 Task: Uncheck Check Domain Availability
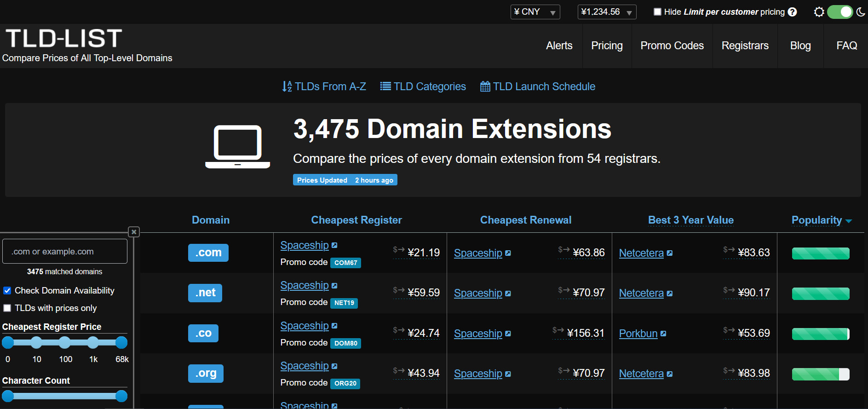click(x=7, y=291)
